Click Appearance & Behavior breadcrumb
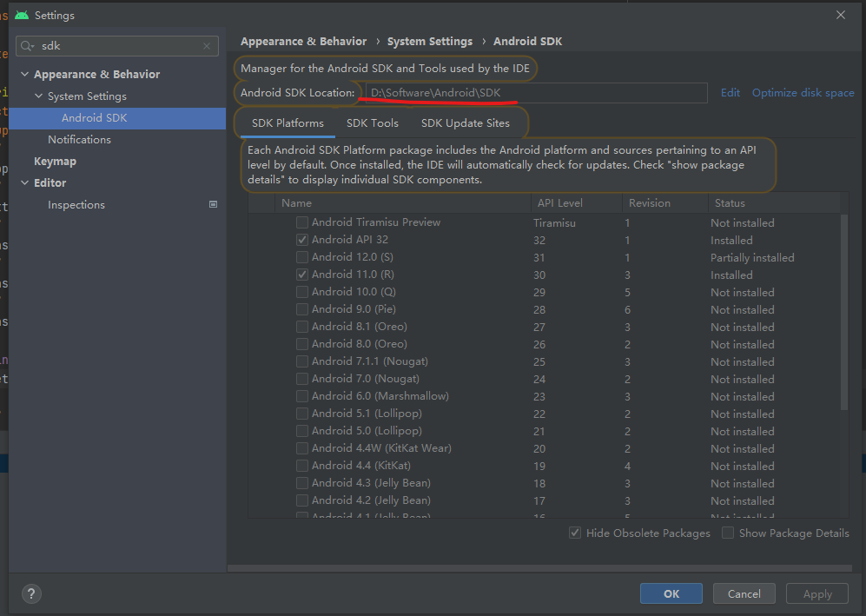The width and height of the screenshot is (866, 616). (303, 42)
